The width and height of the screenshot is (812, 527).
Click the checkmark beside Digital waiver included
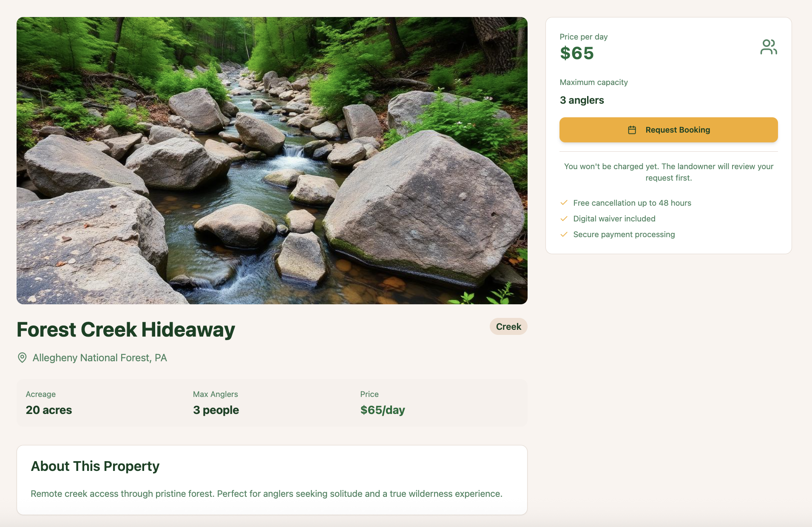564,218
